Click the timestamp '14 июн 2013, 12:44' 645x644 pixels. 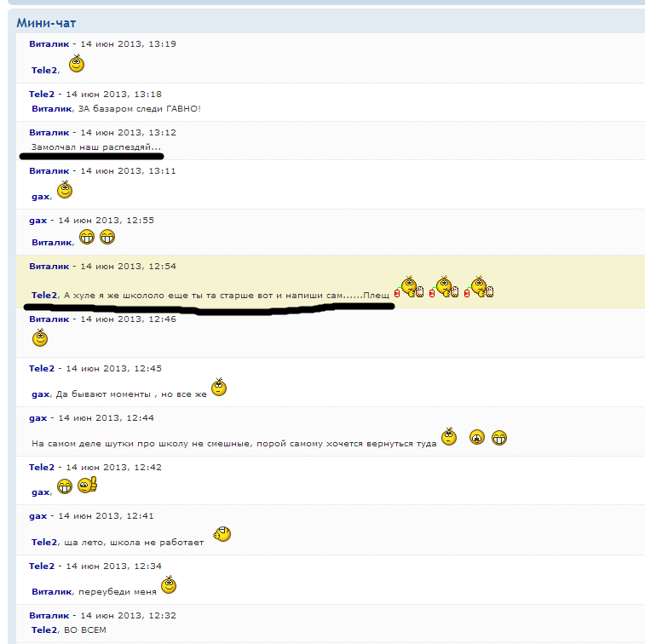(107, 417)
